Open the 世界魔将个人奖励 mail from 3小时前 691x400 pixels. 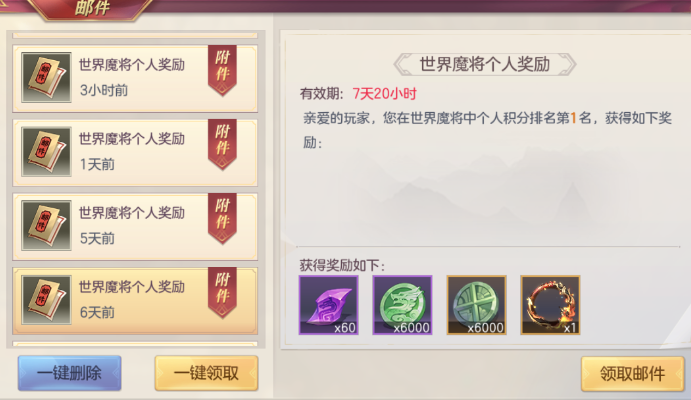coord(135,78)
